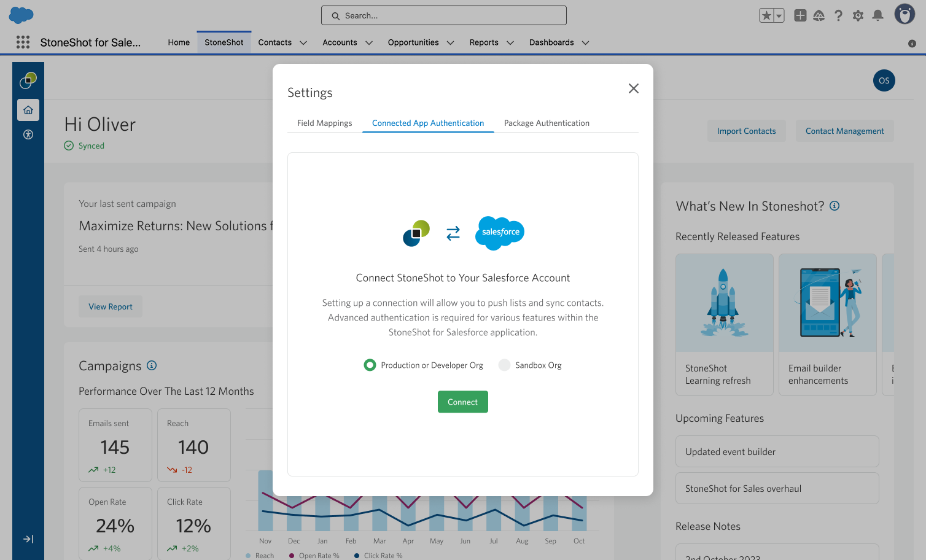
Task: Click the Release Notes heading
Action: 708,526
